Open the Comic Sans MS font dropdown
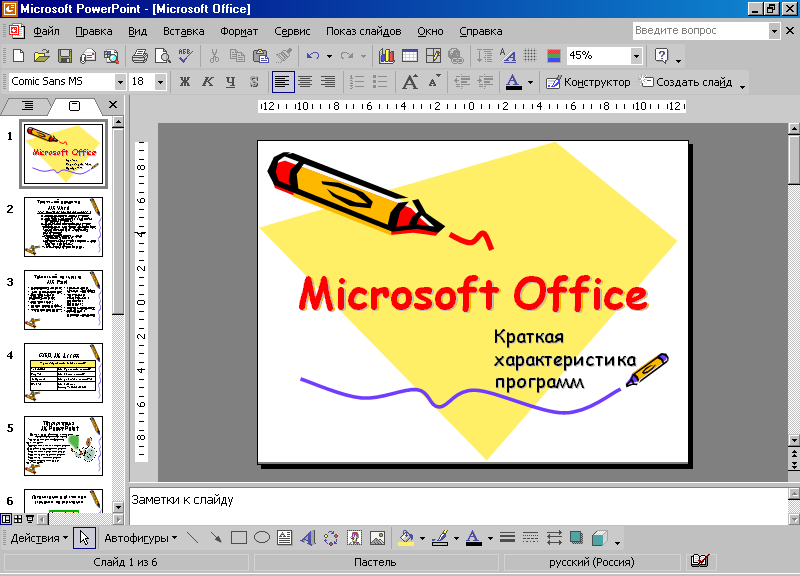The height and width of the screenshot is (576, 800). (120, 82)
